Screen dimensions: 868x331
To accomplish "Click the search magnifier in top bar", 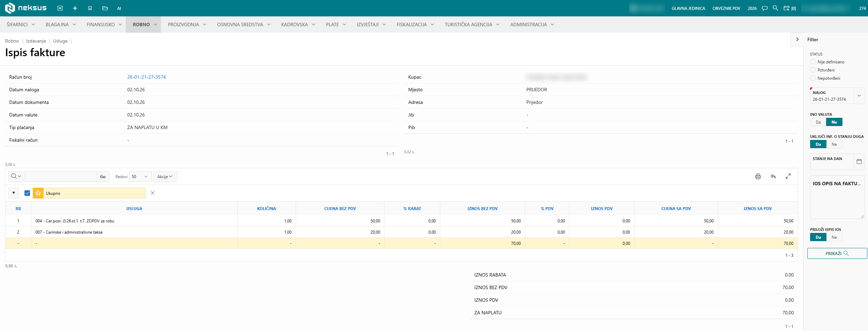I will coord(775,8).
